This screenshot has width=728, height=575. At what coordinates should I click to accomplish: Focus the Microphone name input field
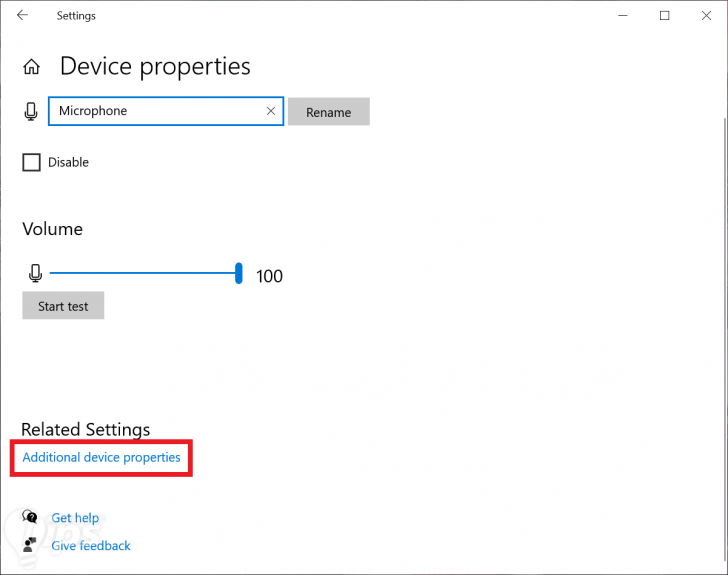click(x=166, y=111)
